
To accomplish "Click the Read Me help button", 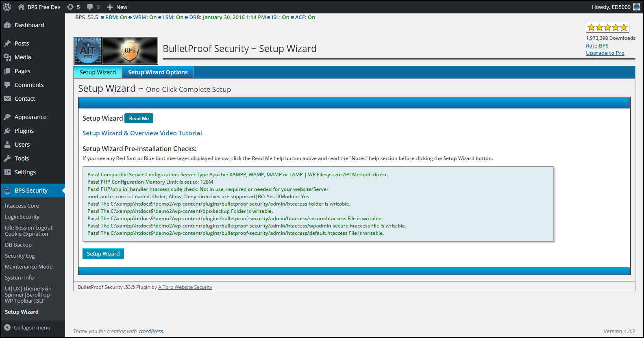I will [139, 119].
